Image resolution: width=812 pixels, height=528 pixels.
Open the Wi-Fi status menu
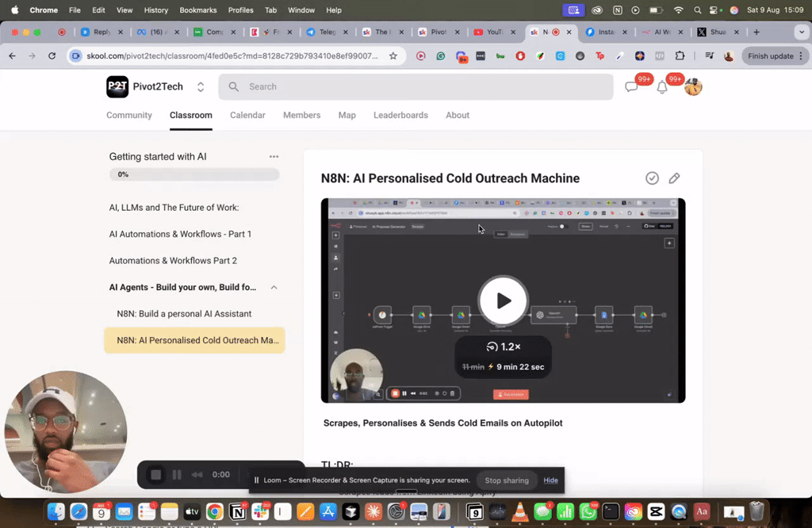(x=679, y=10)
